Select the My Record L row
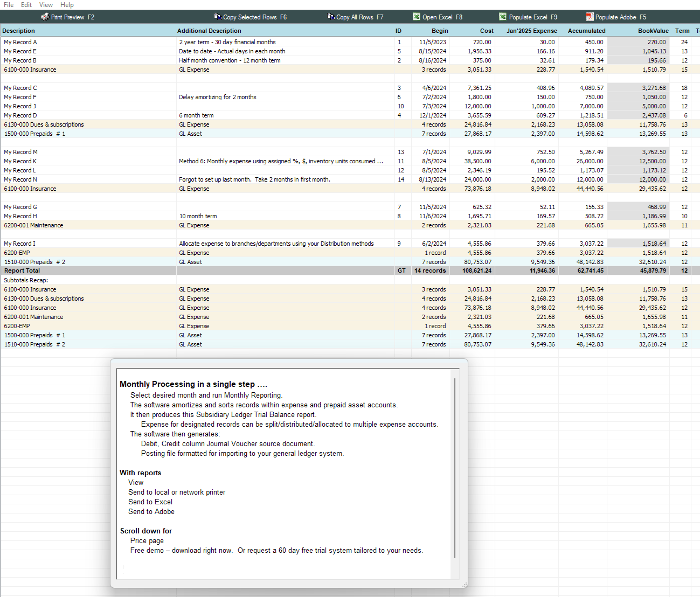Screen dimensions: 700x597 350,170
